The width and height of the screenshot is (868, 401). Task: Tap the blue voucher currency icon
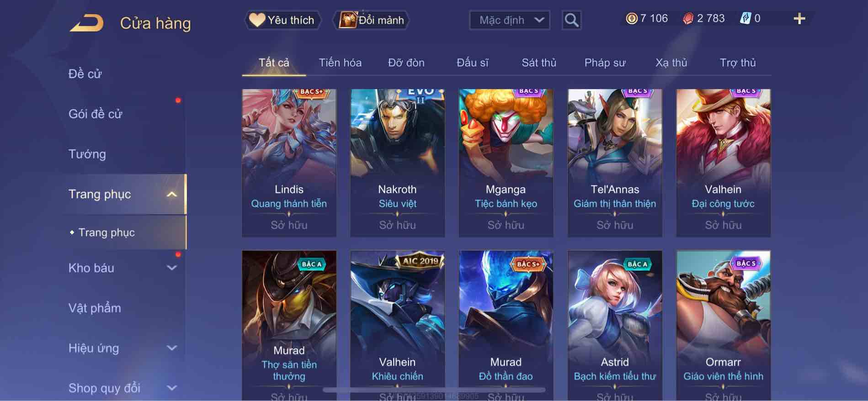[745, 18]
